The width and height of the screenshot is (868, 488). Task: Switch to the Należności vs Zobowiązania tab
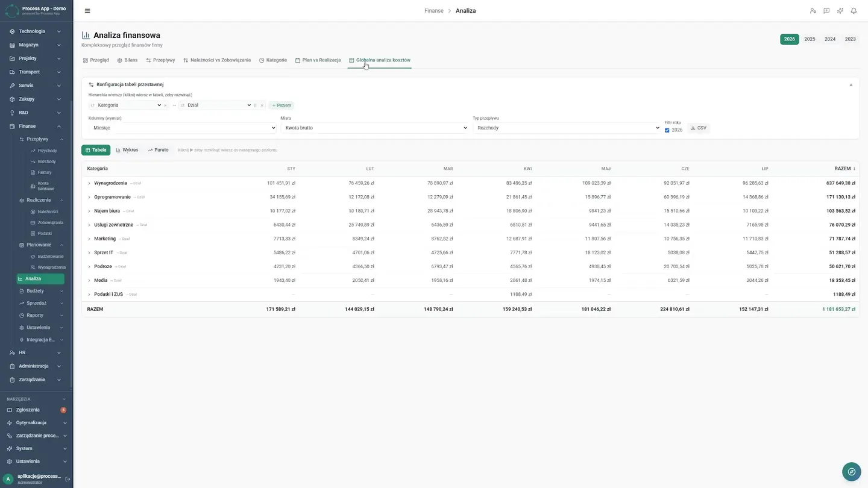(x=217, y=60)
